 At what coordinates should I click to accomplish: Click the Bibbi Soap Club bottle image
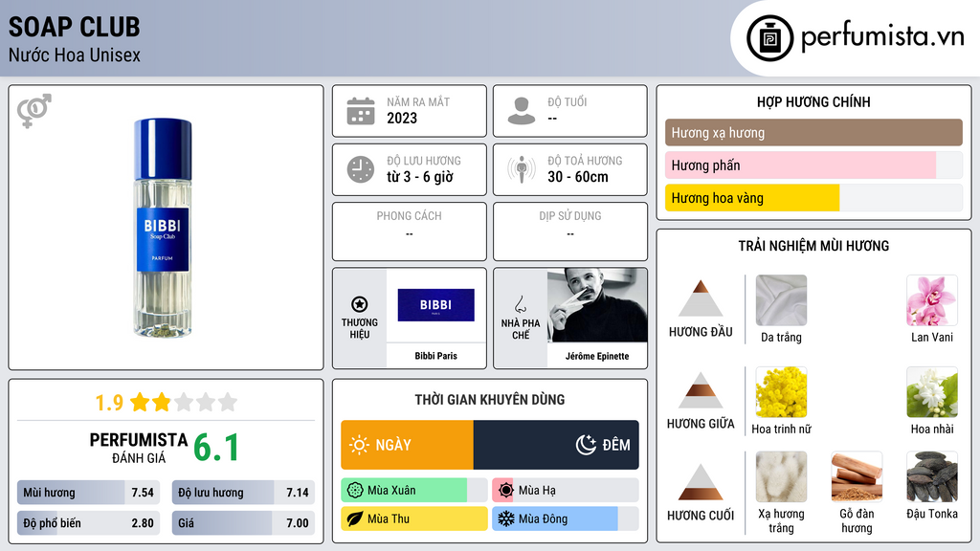(163, 228)
